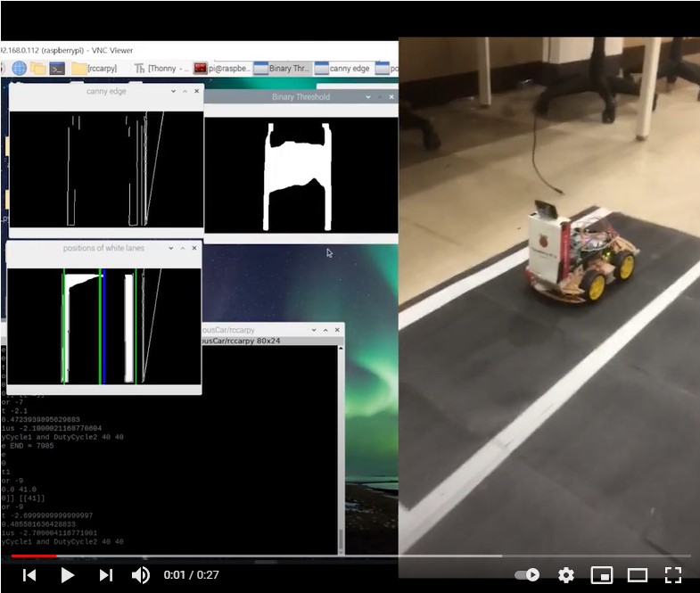Click the video progress bar
700x593 pixels.
tap(351, 556)
